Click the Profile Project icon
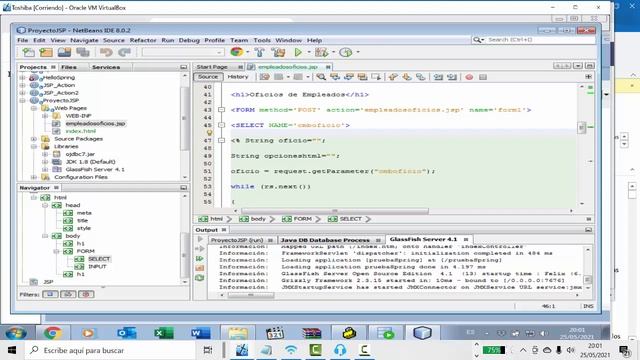The width and height of the screenshot is (640, 360). click(346, 52)
